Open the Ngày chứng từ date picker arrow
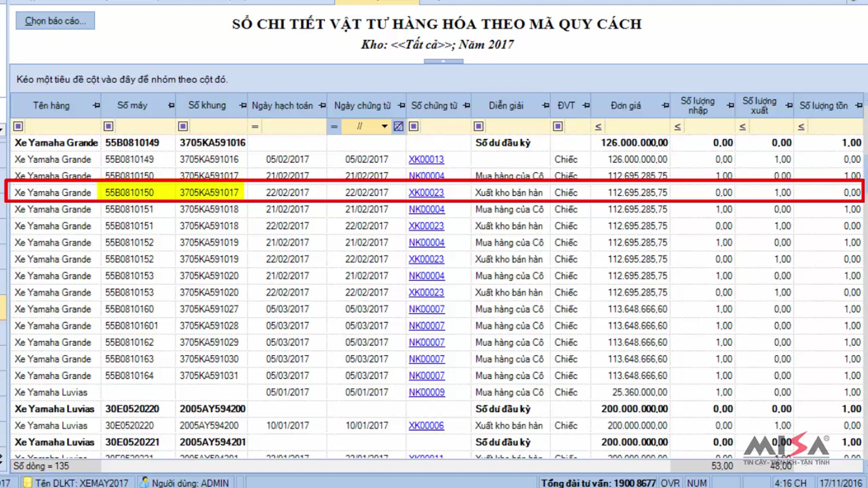This screenshot has width=868, height=488. [x=384, y=126]
